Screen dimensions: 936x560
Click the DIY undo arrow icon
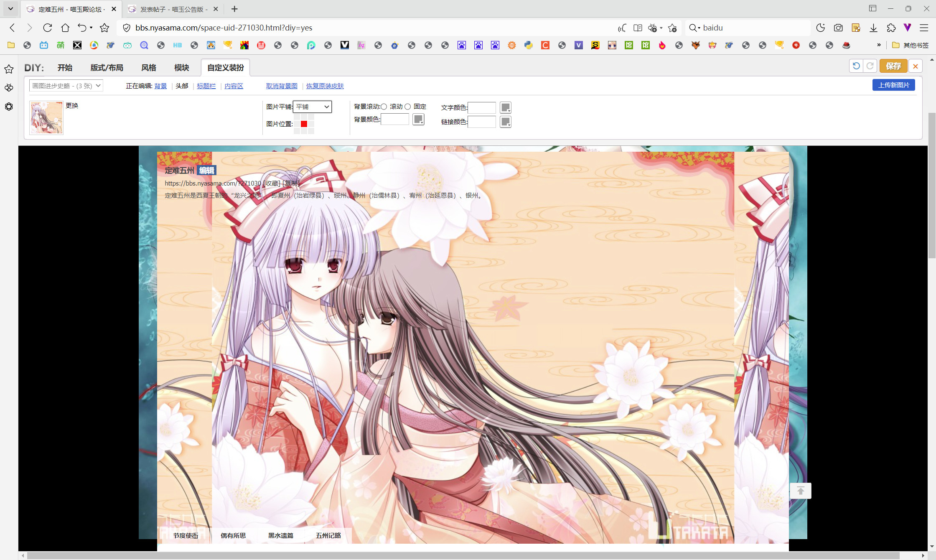[856, 66]
